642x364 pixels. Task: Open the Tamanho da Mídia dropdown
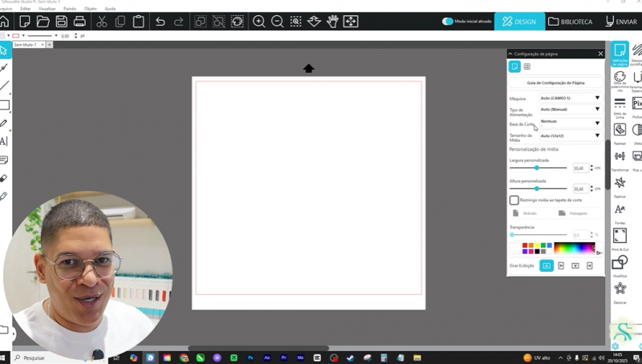[569, 136]
